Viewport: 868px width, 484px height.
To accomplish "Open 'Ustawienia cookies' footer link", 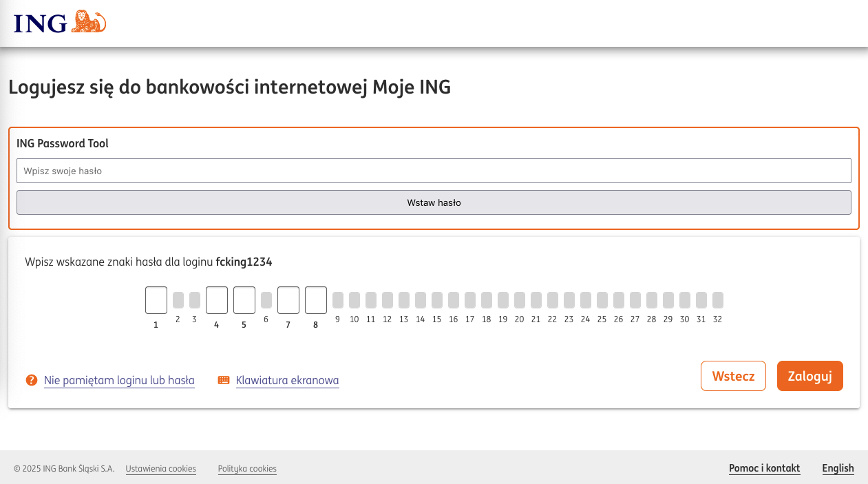I will pyautogui.click(x=160, y=469).
